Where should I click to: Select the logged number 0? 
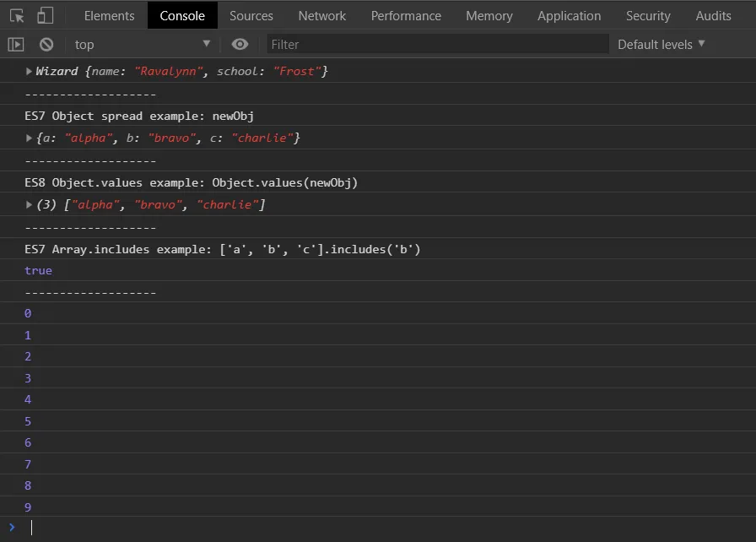click(28, 313)
